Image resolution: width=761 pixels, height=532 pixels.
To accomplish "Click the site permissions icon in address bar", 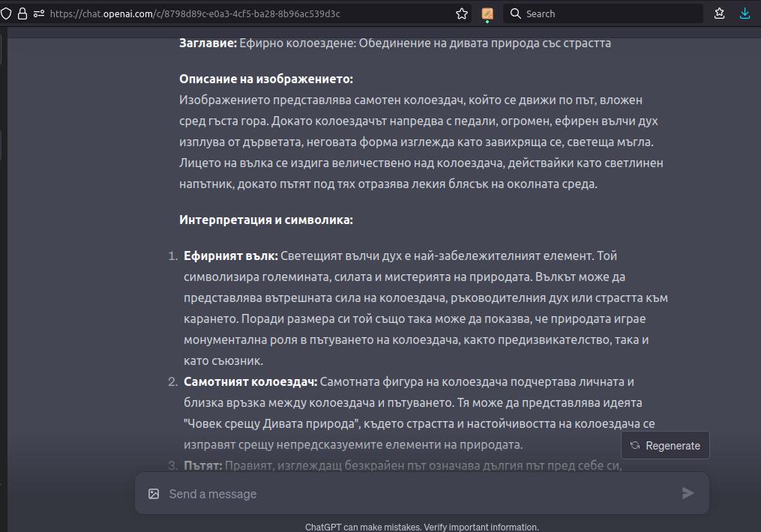I will pos(39,13).
